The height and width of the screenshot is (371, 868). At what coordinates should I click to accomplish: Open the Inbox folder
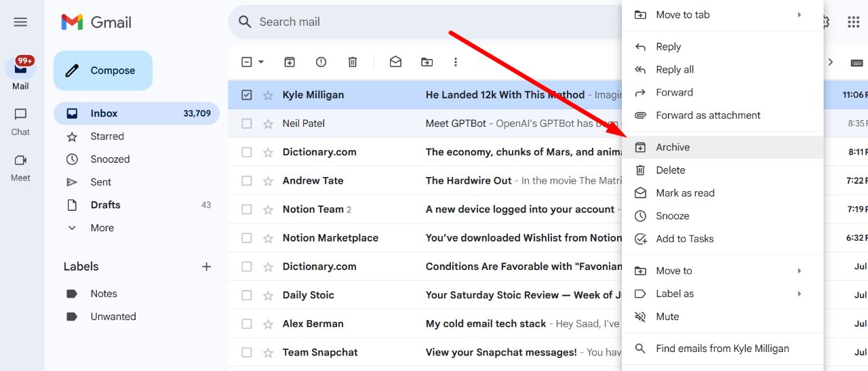[x=136, y=113]
